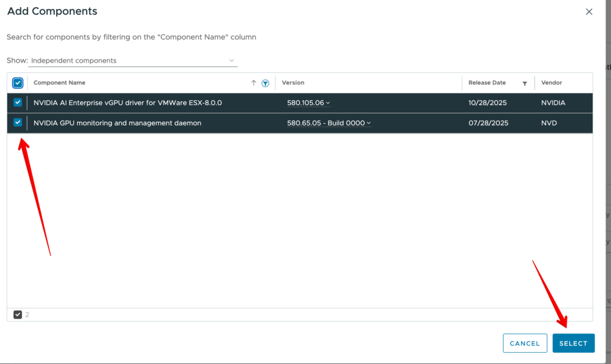This screenshot has height=364, width=611.
Task: Select the NVIDIA AI Enterprise vGPU driver name
Action: coord(128,103)
